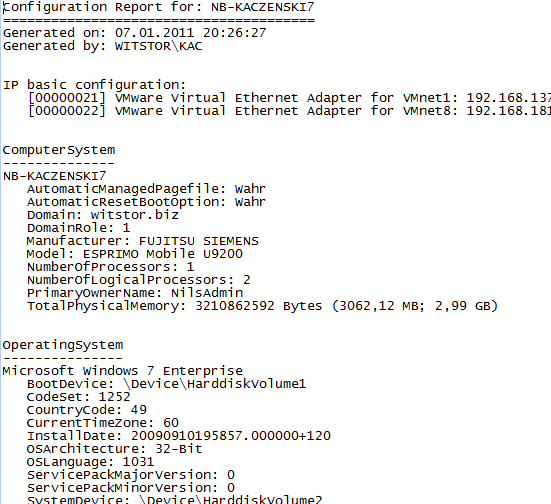551x504 pixels.
Task: Click the AutomaticResetBootOption line
Action: (146, 202)
